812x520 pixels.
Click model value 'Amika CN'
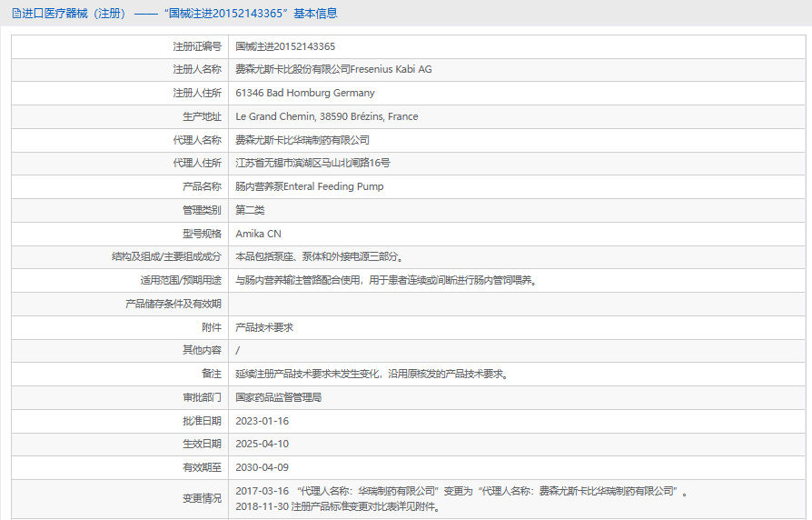[259, 234]
